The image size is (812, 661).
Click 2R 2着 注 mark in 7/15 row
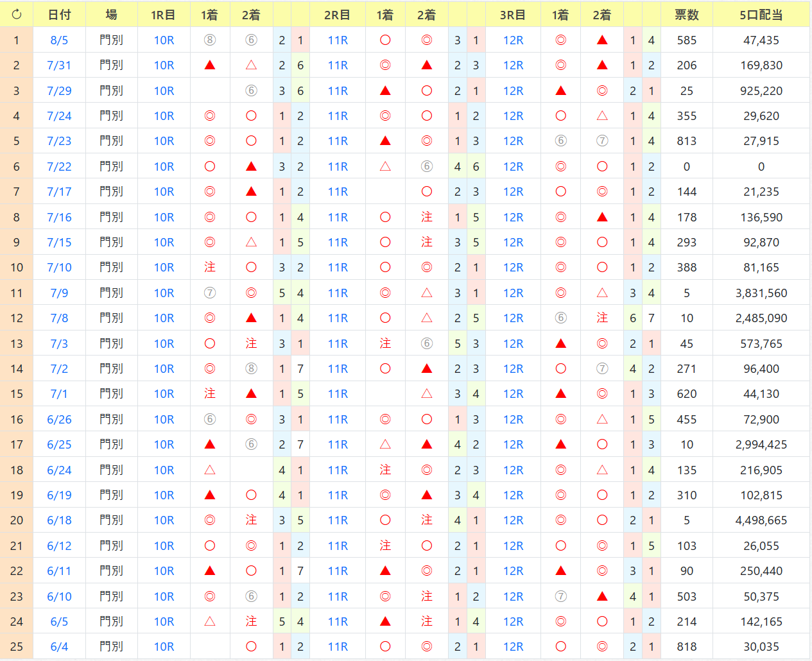(x=427, y=243)
